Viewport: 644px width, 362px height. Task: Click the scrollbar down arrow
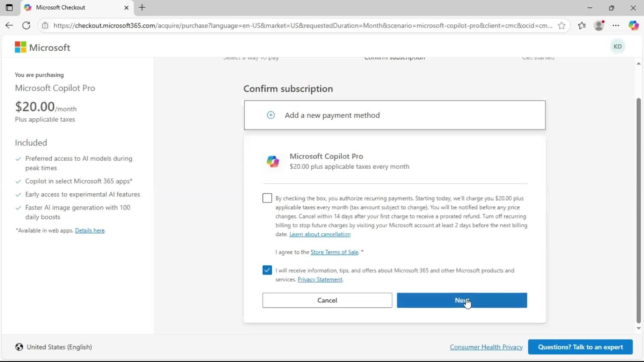coord(639,328)
